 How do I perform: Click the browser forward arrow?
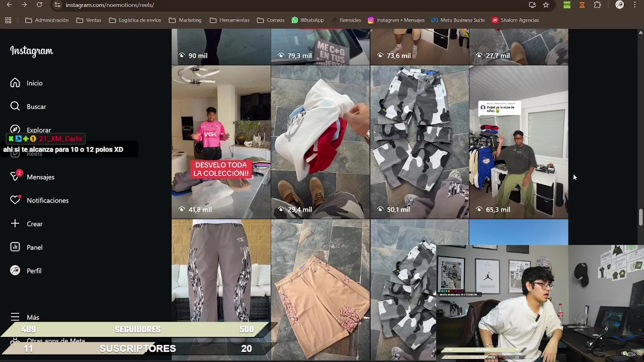click(24, 5)
